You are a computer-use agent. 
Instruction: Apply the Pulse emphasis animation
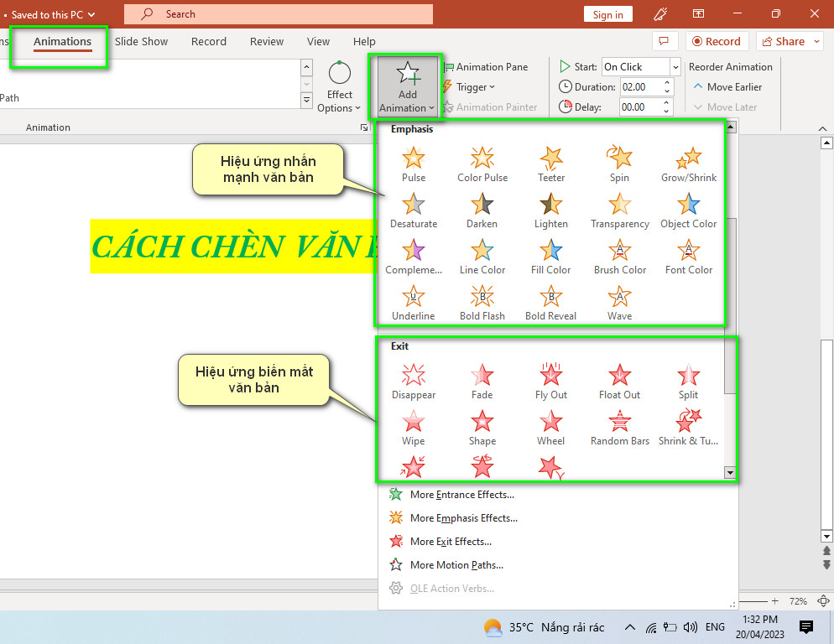click(414, 164)
